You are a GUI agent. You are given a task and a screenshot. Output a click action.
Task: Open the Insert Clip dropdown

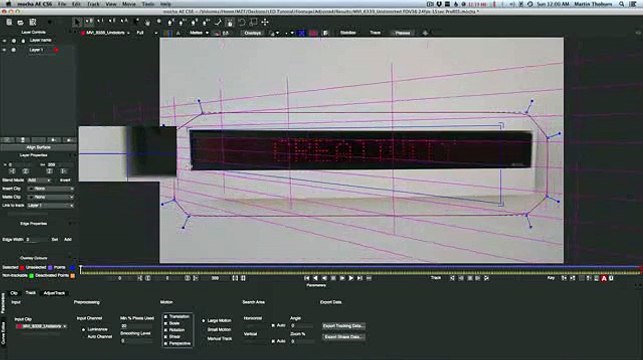[51, 189]
